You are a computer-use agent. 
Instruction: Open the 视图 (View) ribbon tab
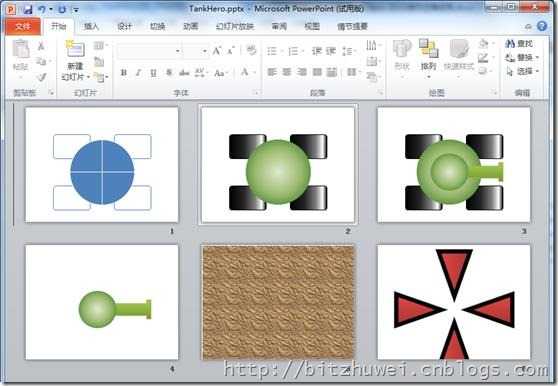click(x=312, y=26)
